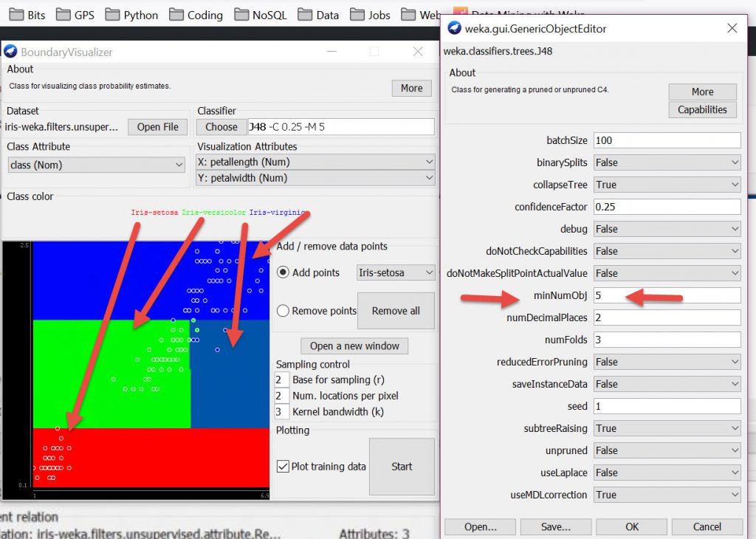Open the Python bookmarks folder
The image size is (756, 539).
point(132,15)
